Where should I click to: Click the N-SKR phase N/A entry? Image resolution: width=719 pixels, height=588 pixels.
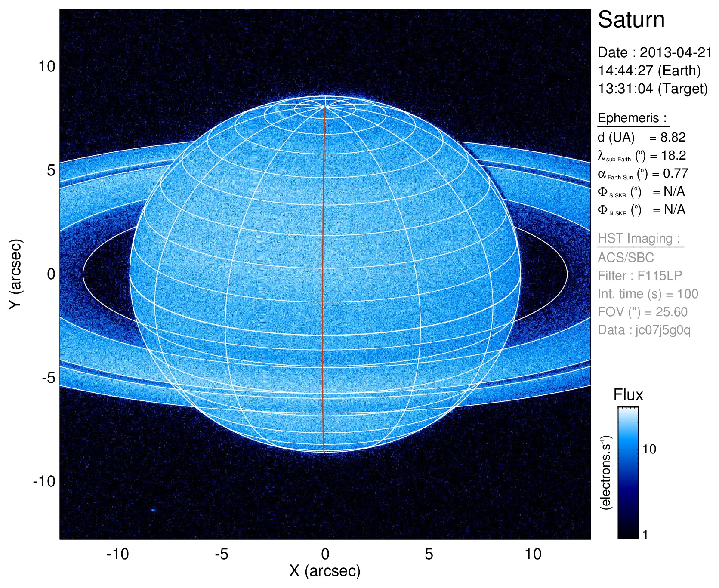point(674,209)
